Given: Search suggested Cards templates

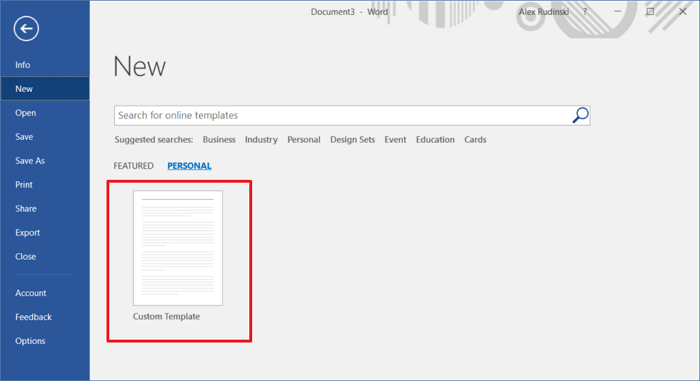Looking at the screenshot, I should point(475,140).
